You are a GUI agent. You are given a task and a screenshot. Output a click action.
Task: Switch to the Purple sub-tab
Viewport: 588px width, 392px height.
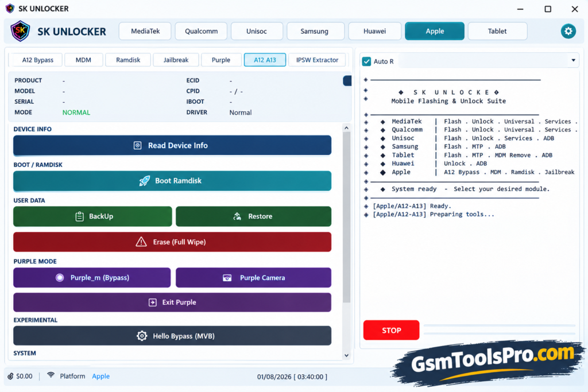pyautogui.click(x=221, y=60)
